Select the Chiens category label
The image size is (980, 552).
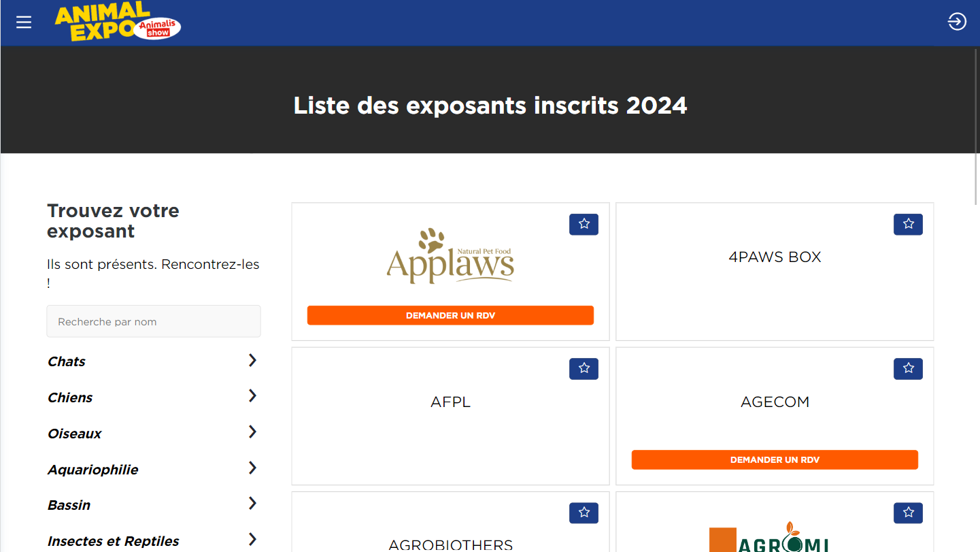[70, 397]
